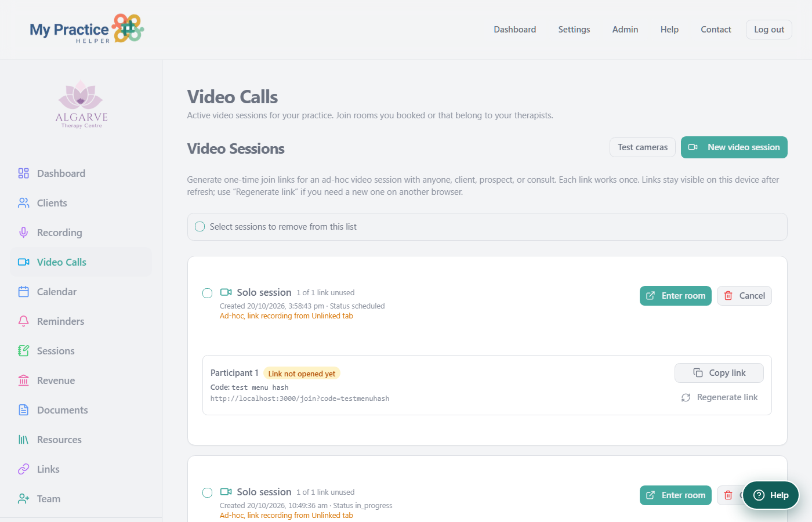Click the Team add-user icon
812x522 pixels.
coord(23,499)
